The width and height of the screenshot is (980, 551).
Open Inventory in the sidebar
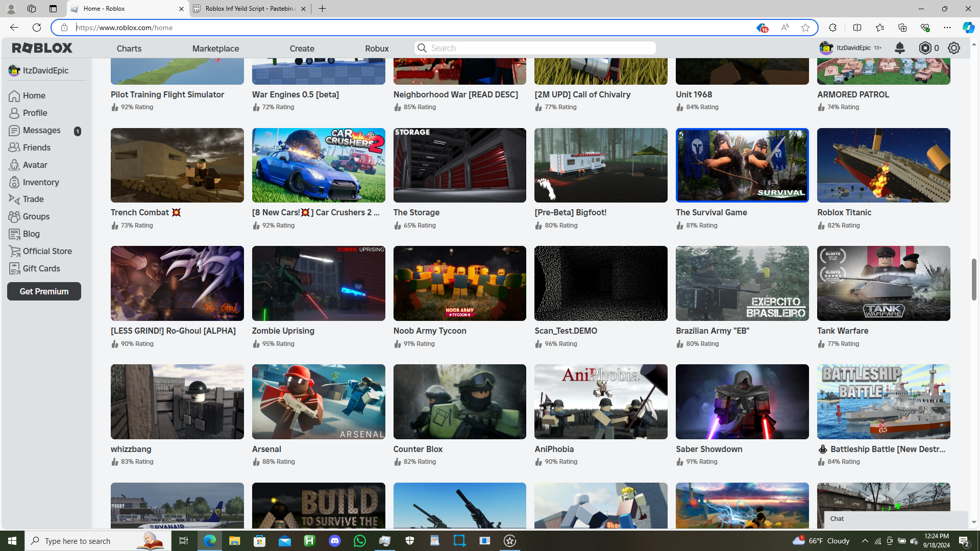[x=40, y=182]
